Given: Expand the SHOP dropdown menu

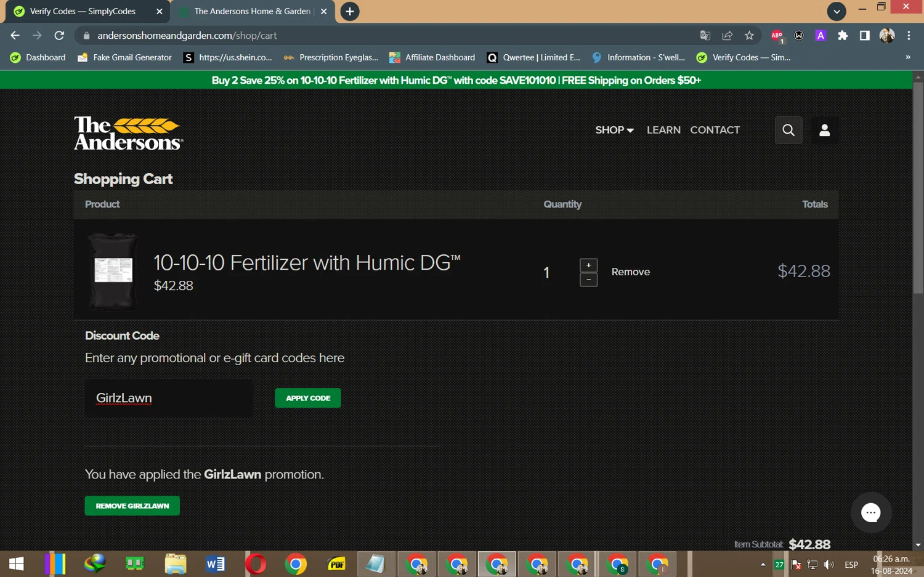Looking at the screenshot, I should (614, 130).
